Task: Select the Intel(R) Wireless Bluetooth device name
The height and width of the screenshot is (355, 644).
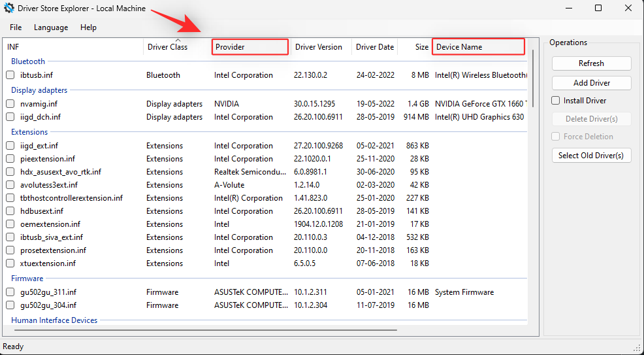Action: tap(481, 75)
